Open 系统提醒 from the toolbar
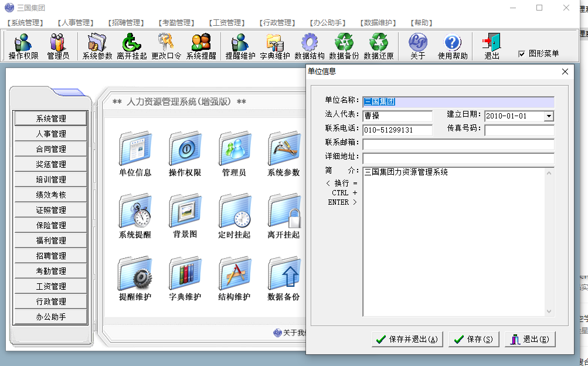The height and width of the screenshot is (366, 588). tap(201, 46)
